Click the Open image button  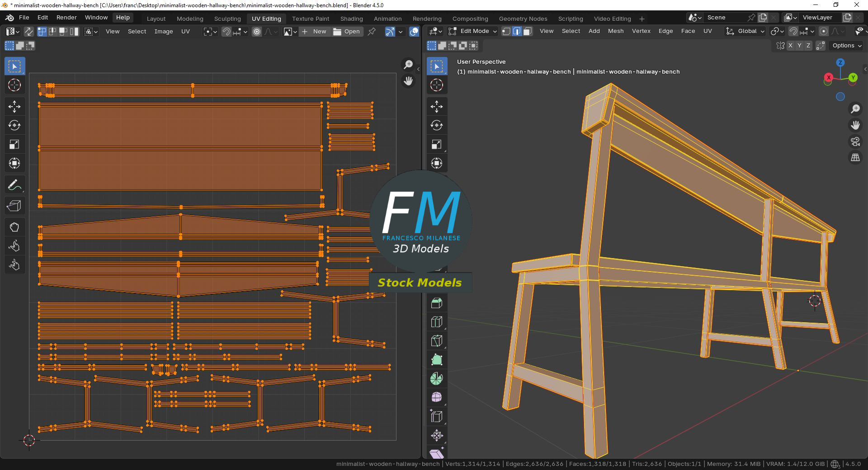point(347,32)
